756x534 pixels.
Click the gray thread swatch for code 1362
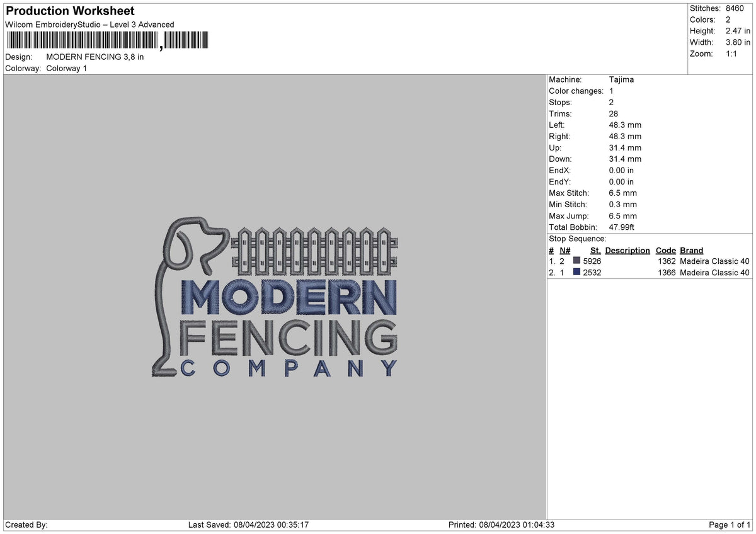[576, 261]
